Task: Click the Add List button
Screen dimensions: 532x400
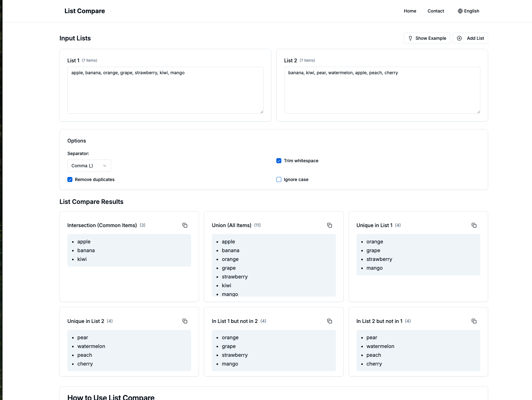Action: (x=470, y=38)
